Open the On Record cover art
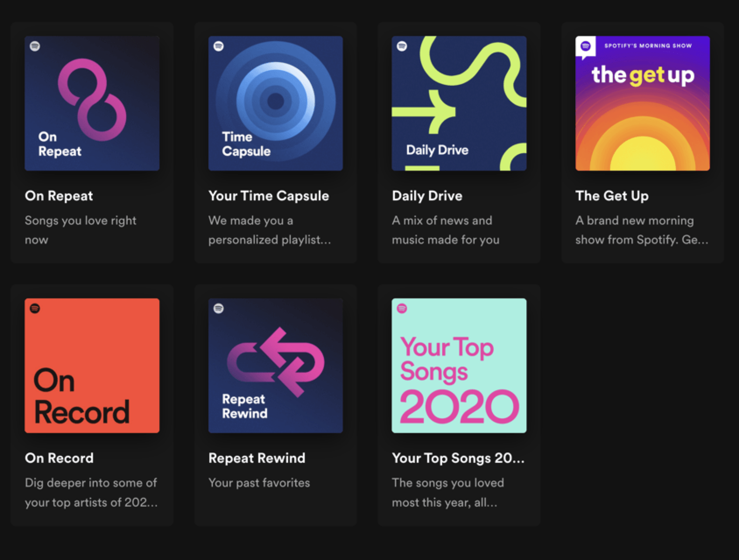Screen dimensions: 739x560 pos(92,366)
